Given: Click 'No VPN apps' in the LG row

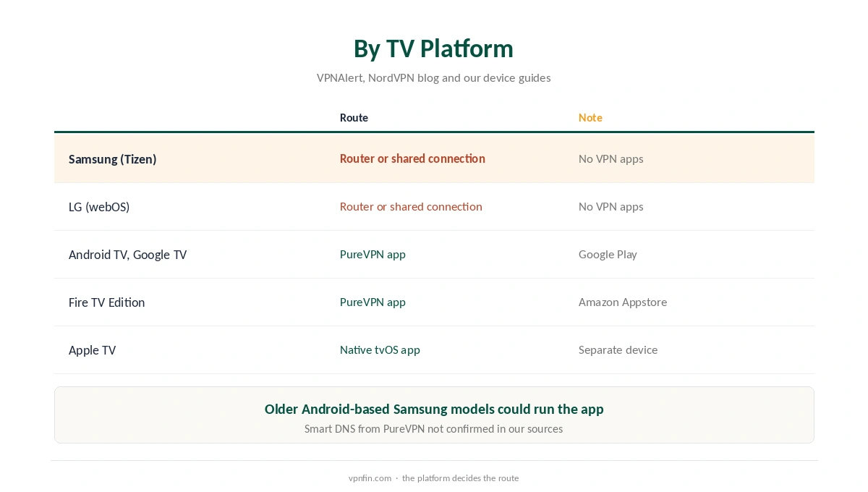Looking at the screenshot, I should [610, 206].
